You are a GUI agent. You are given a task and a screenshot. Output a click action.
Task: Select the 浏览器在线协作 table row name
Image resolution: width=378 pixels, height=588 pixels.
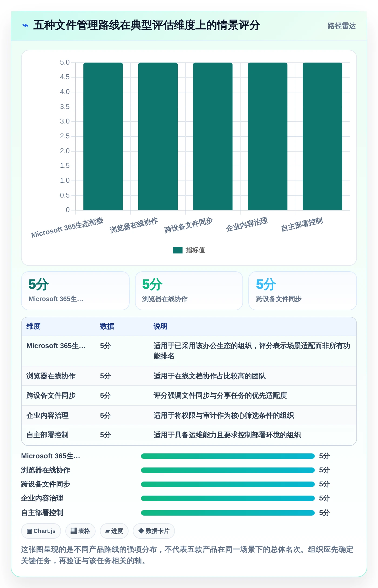click(x=51, y=376)
